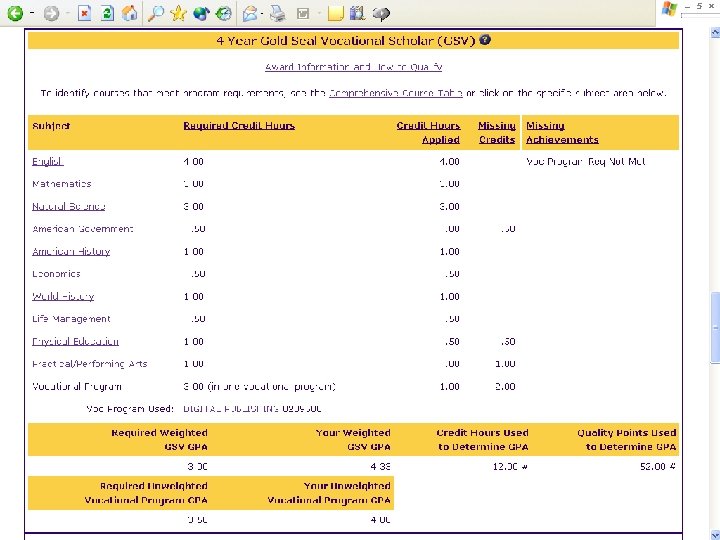This screenshot has width=720, height=540.
Task: Click the help question mark beside GSV title
Action: point(485,40)
